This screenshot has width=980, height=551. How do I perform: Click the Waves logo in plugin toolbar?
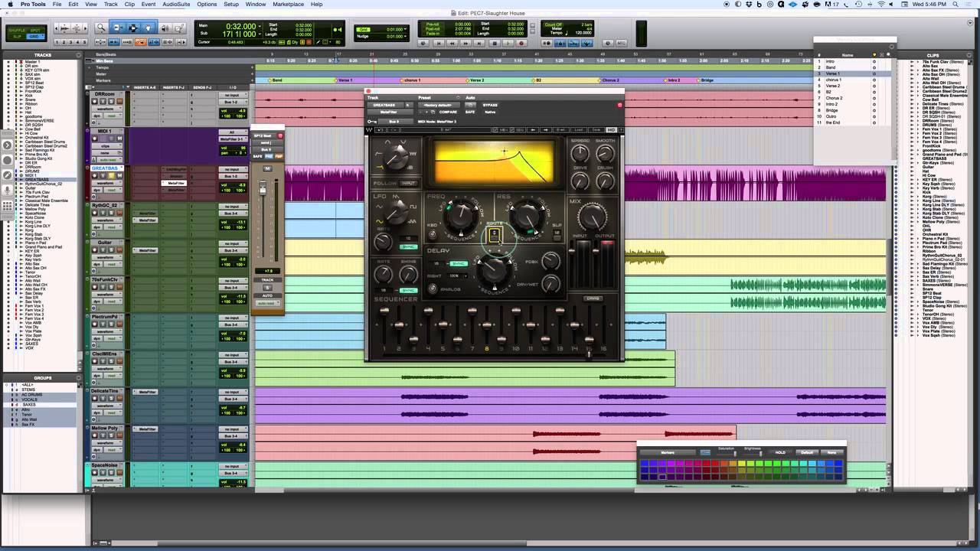pyautogui.click(x=369, y=130)
